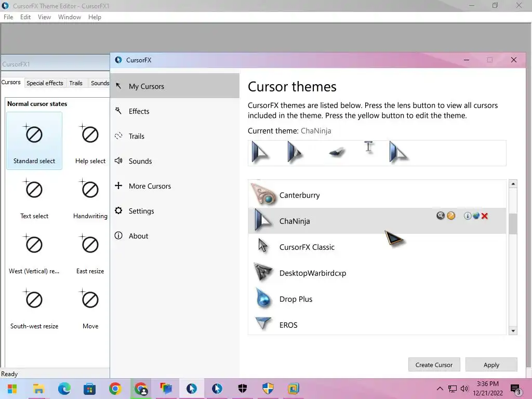Click the third preview cursor in theme preview
This screenshot has height=399, width=532.
[337, 152]
